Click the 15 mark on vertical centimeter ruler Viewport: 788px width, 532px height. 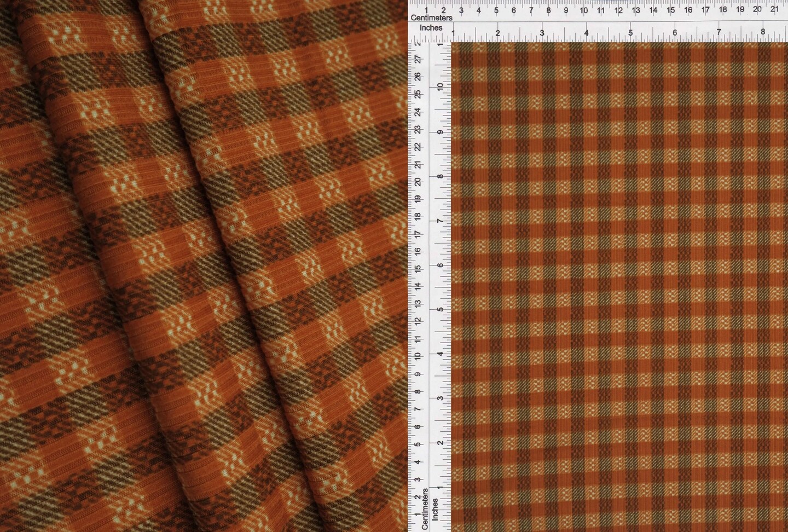[418, 269]
